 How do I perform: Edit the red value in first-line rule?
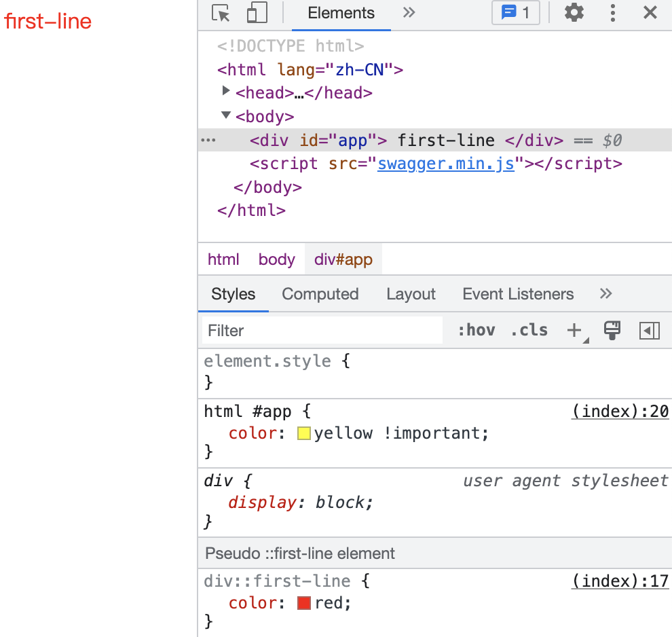329,603
